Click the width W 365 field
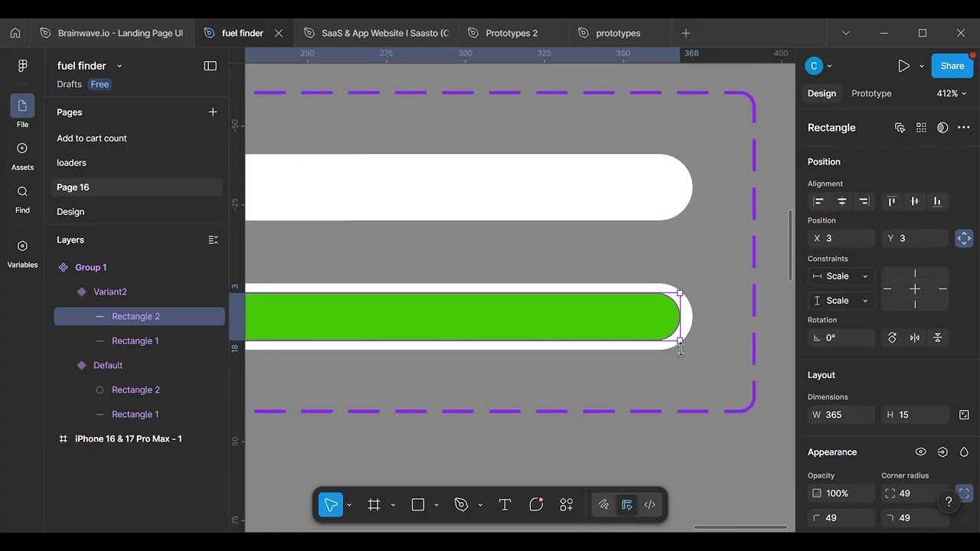 point(841,415)
